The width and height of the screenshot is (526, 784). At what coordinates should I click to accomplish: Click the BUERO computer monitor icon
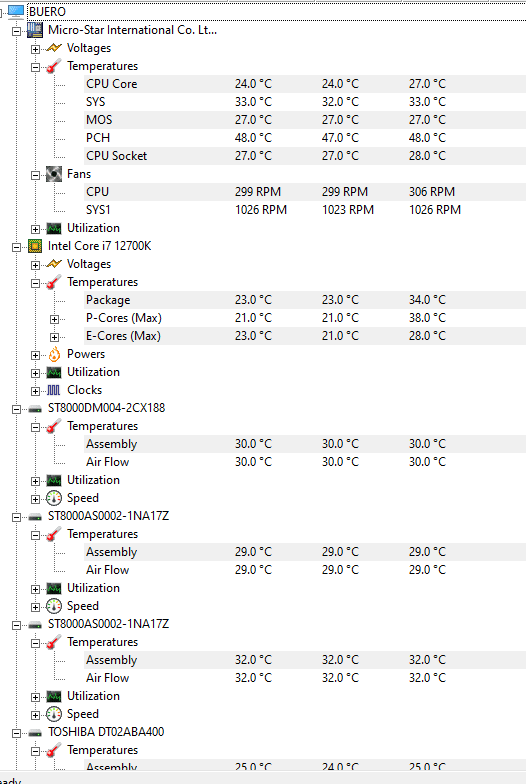click(x=16, y=11)
